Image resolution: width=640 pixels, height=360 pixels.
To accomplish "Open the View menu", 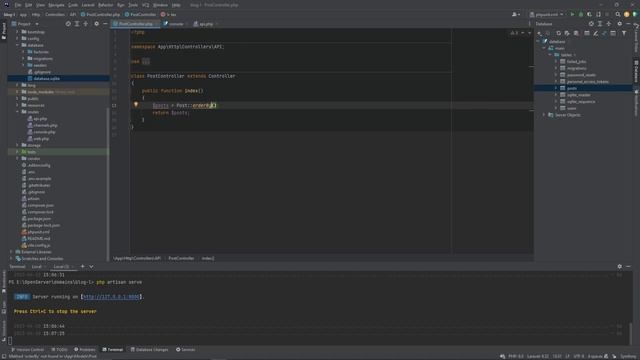I will point(40,5).
